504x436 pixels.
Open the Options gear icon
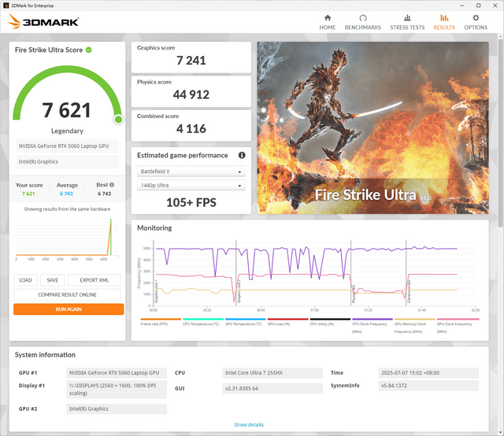(x=476, y=17)
